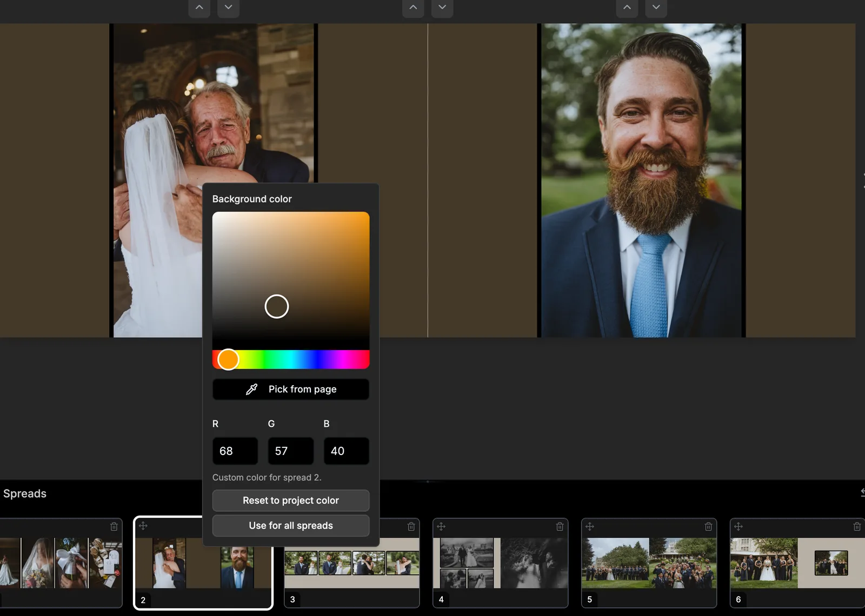Click the up chevron above the bride photo
The width and height of the screenshot is (865, 616).
pyautogui.click(x=199, y=8)
